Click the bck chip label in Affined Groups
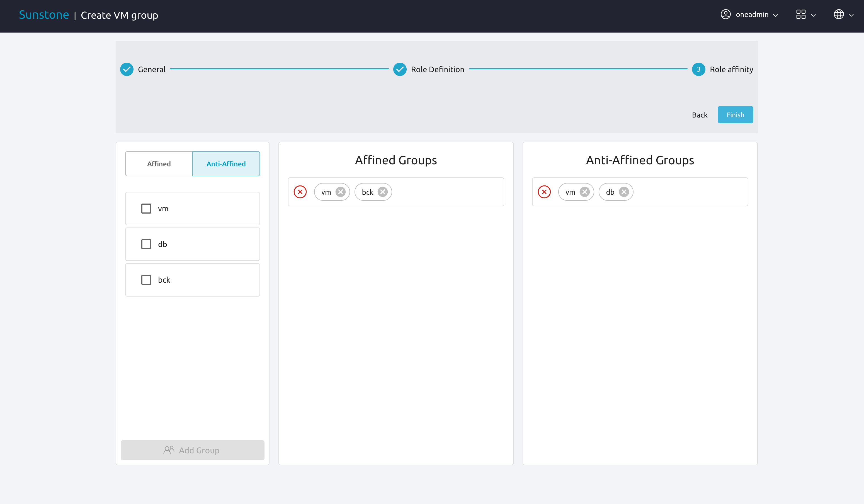Viewport: 864px width, 504px height. pos(367,192)
